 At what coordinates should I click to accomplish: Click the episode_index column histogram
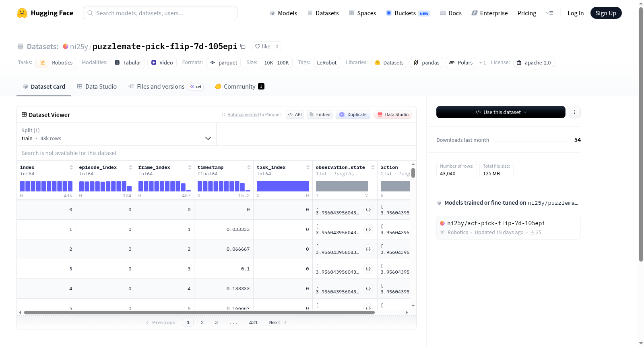pyautogui.click(x=105, y=186)
